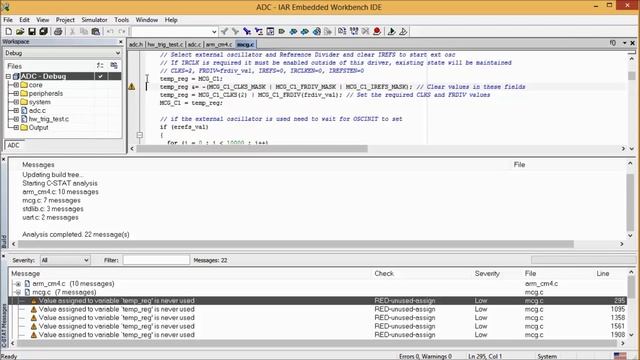The width and height of the screenshot is (640, 360).
Task: Click the Print toolbar icon
Action: (58, 31)
